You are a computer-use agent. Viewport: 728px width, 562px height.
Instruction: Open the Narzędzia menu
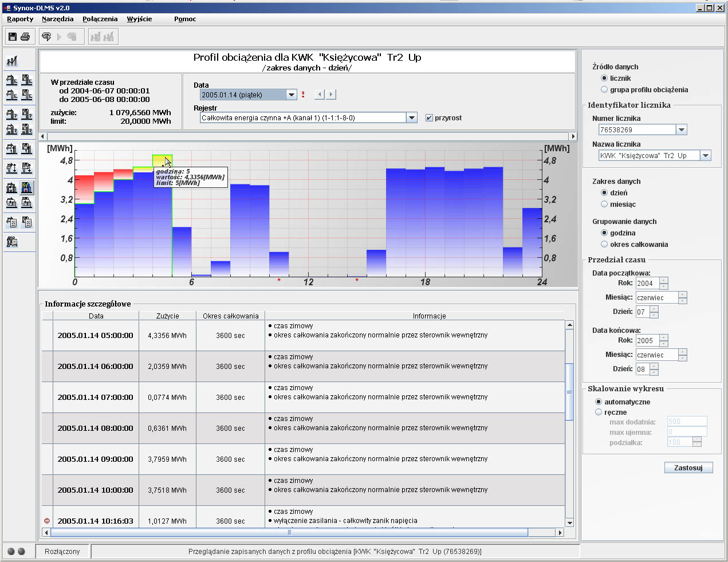pyautogui.click(x=57, y=19)
